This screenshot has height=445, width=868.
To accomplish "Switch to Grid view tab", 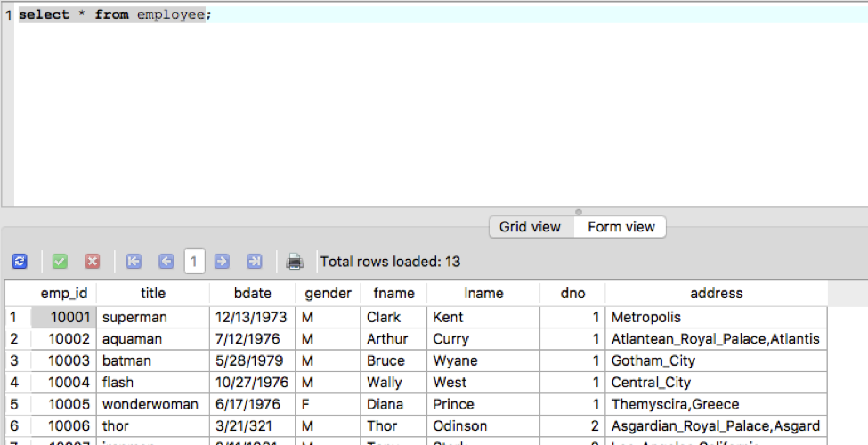I will click(x=531, y=227).
